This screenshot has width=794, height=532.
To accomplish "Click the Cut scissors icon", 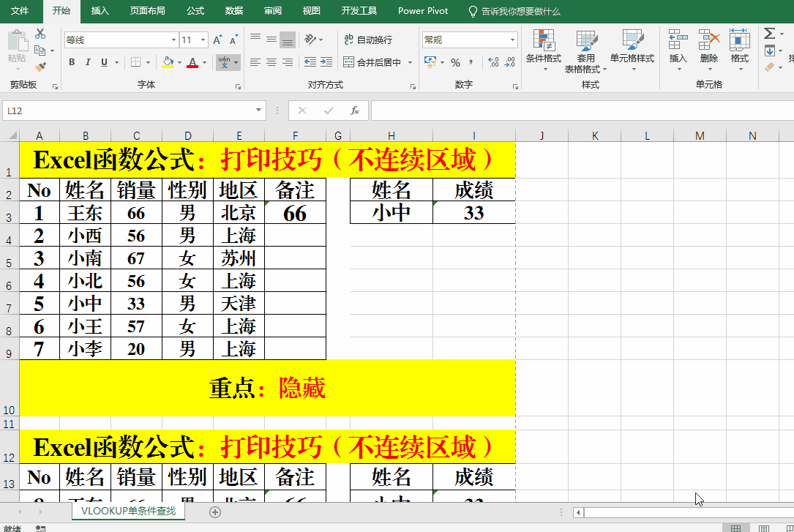I will 40,34.
